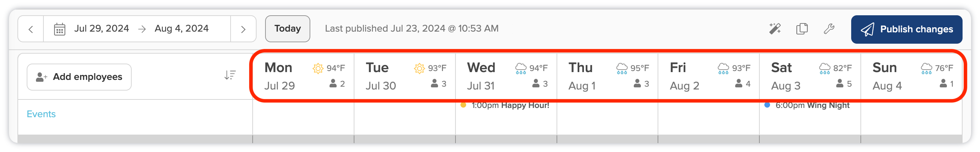Select the Wed Jul 31 column header
The width and height of the screenshot is (980, 152).
[x=506, y=76]
